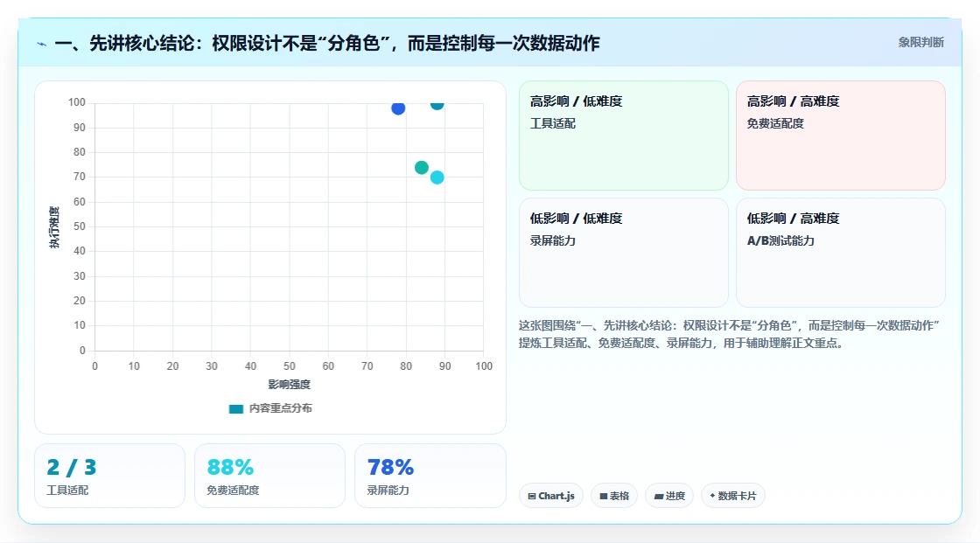
Task: Click the 工具适配 text in green card
Action: tap(552, 123)
